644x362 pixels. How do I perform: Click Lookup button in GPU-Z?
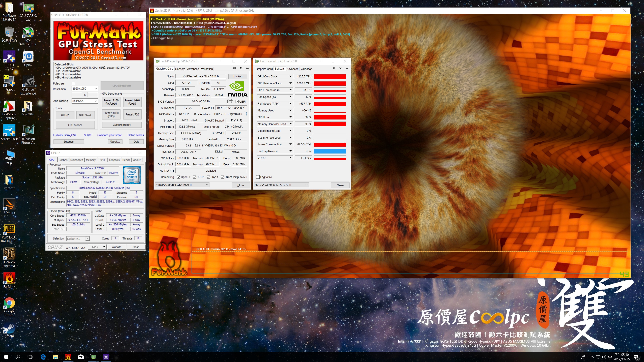tap(238, 76)
